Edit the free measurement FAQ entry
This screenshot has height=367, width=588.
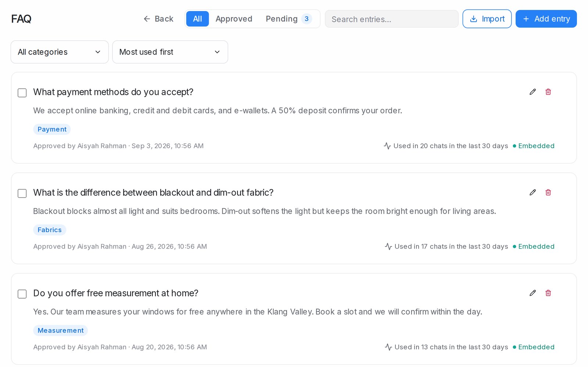(x=533, y=293)
